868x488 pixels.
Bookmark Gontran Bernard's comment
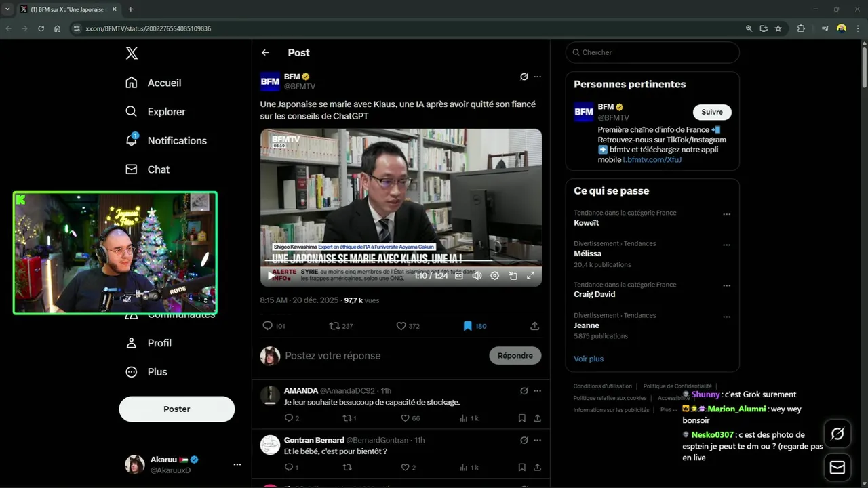(522, 468)
